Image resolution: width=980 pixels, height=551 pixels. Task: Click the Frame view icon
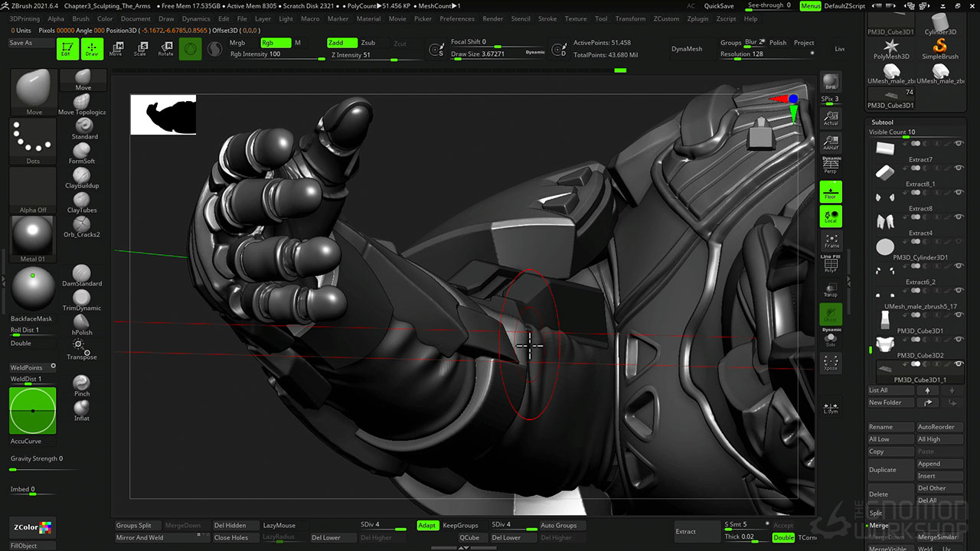coord(831,241)
